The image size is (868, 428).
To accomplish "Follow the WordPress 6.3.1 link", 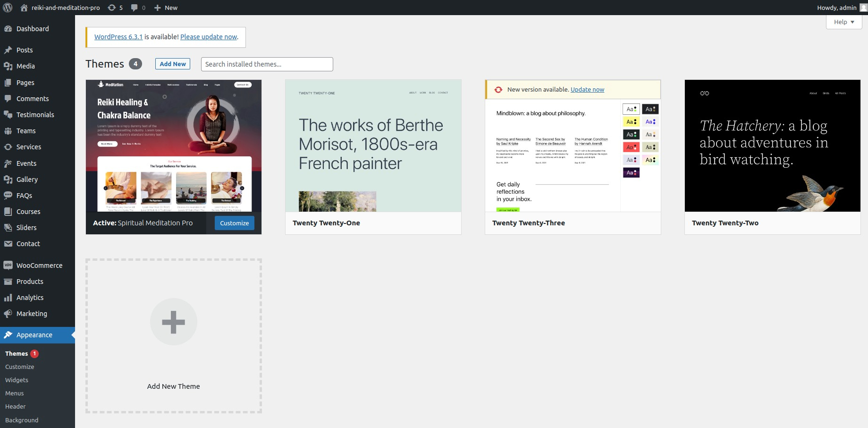I will (118, 37).
